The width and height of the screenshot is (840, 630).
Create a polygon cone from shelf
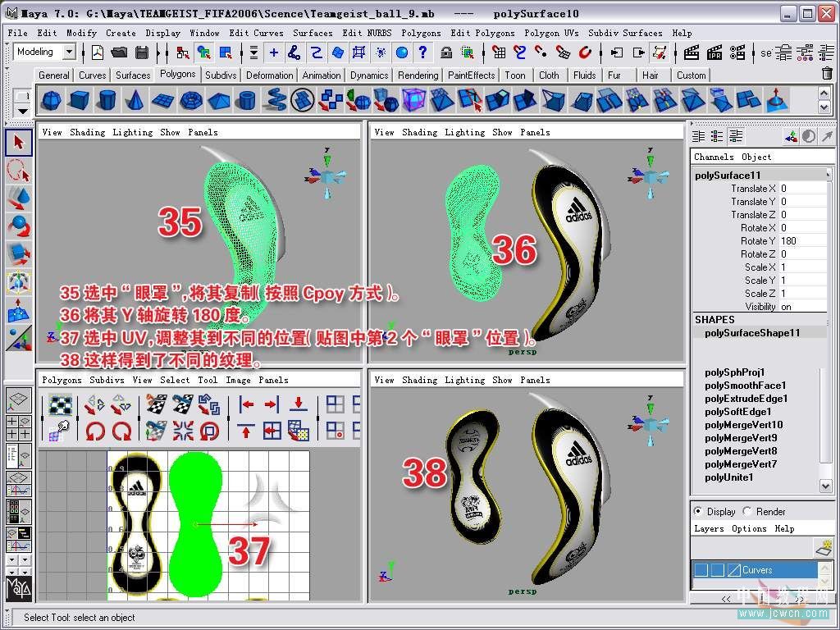pos(135,99)
